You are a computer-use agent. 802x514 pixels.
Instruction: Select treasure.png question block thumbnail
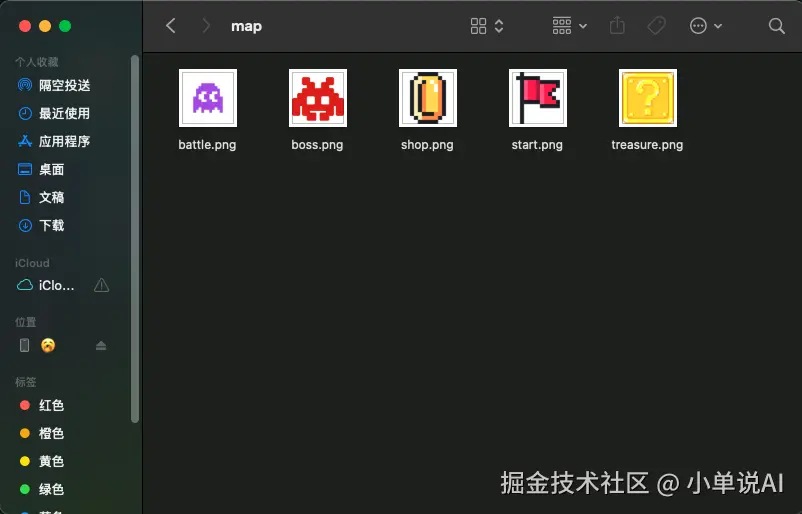648,98
